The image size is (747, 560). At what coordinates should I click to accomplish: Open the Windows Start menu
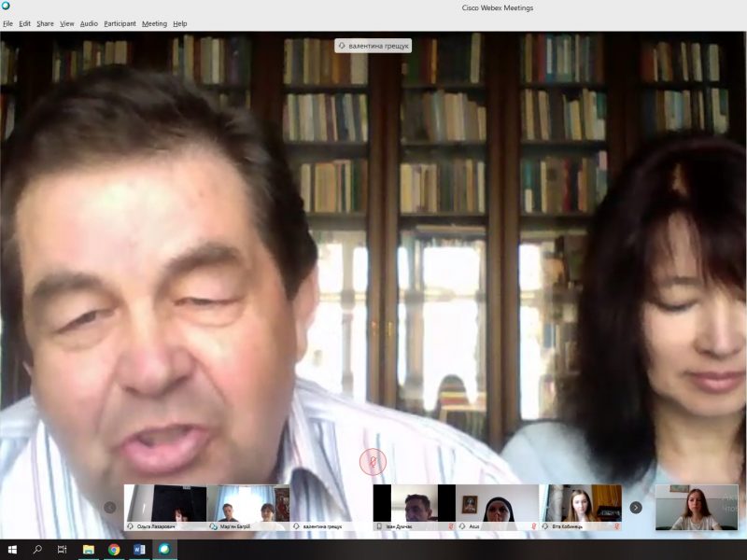pyautogui.click(x=13, y=550)
